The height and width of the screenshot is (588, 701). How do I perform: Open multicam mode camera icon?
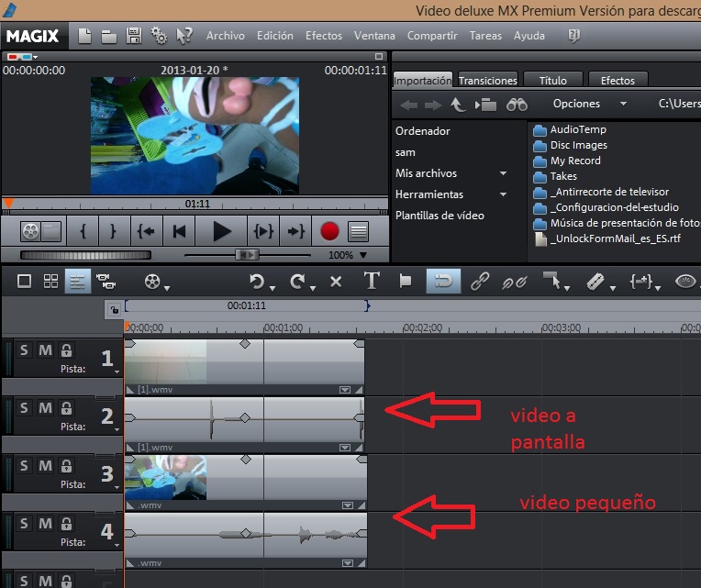(x=106, y=282)
